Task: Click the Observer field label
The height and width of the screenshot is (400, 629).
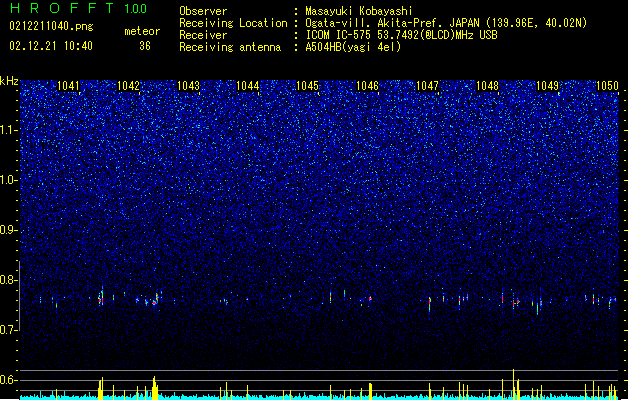Action: (x=203, y=11)
